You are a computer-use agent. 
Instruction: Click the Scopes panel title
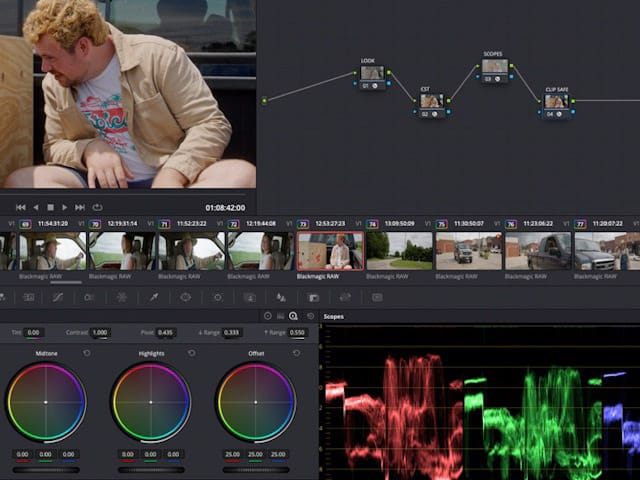[x=333, y=316]
